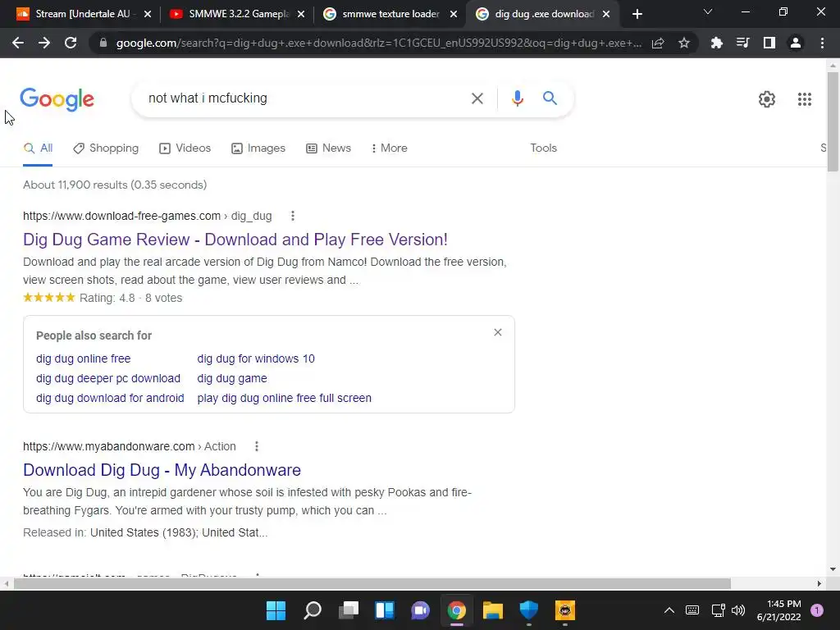Clear the search box with X
Screen dimensions: 840x630
pyautogui.click(x=477, y=98)
